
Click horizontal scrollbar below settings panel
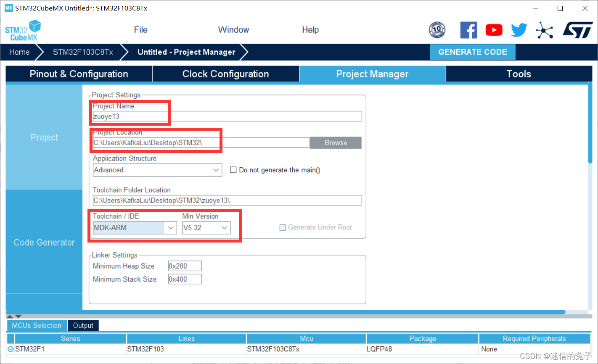(285, 312)
